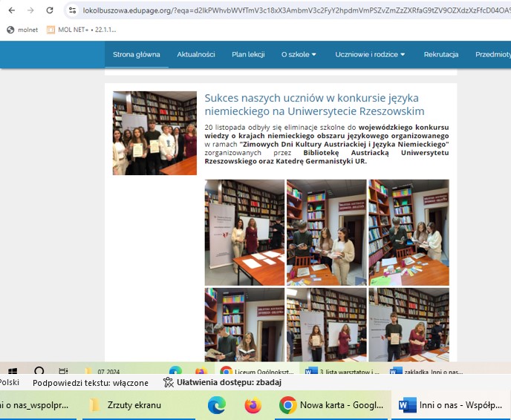The image size is (511, 420).
Task: Expand the 'O szkole' dropdown menu
Action: [299, 54]
